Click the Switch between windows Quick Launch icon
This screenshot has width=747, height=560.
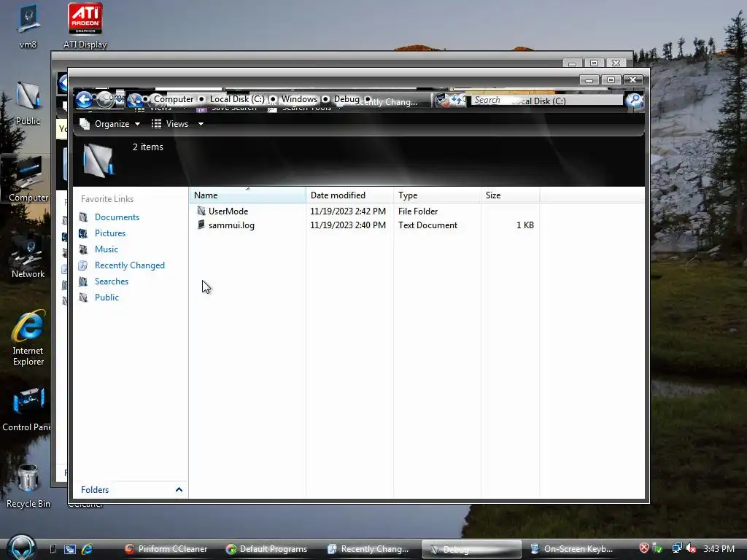70,549
